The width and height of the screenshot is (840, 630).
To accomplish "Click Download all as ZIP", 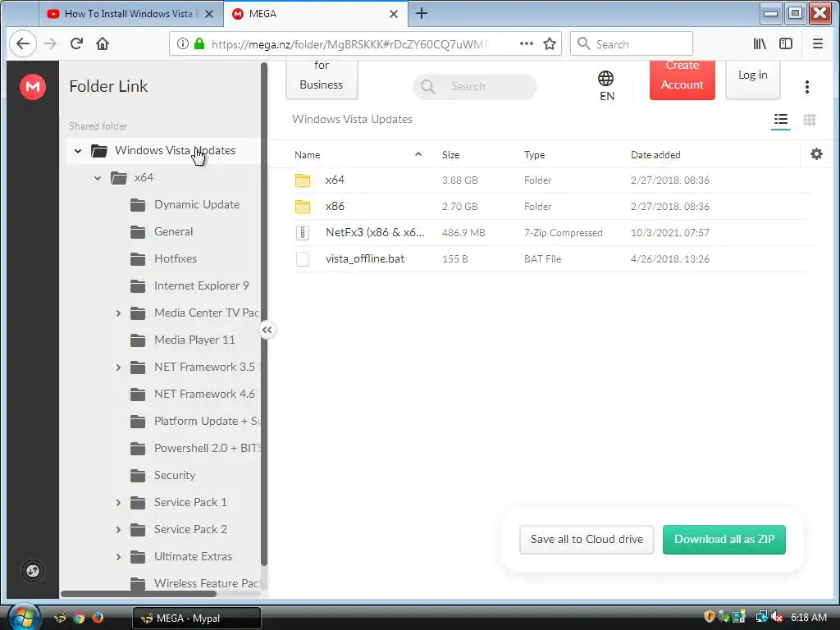I will [724, 540].
